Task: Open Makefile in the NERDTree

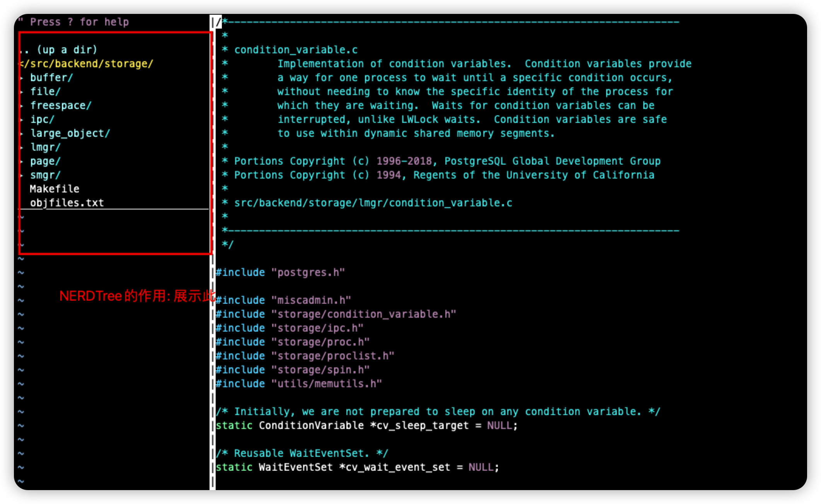Action: (x=55, y=189)
